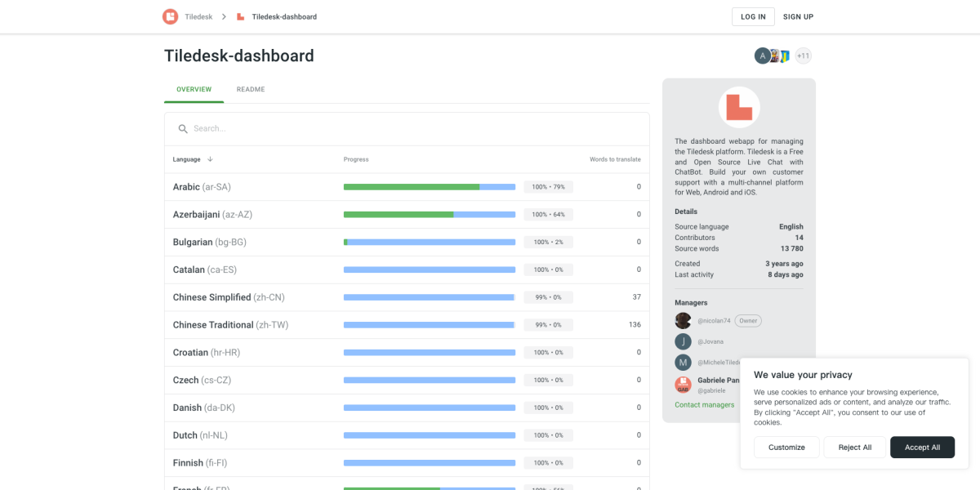The width and height of the screenshot is (980, 490).
Task: Toggle the Language column sort arrow
Action: [x=211, y=159]
